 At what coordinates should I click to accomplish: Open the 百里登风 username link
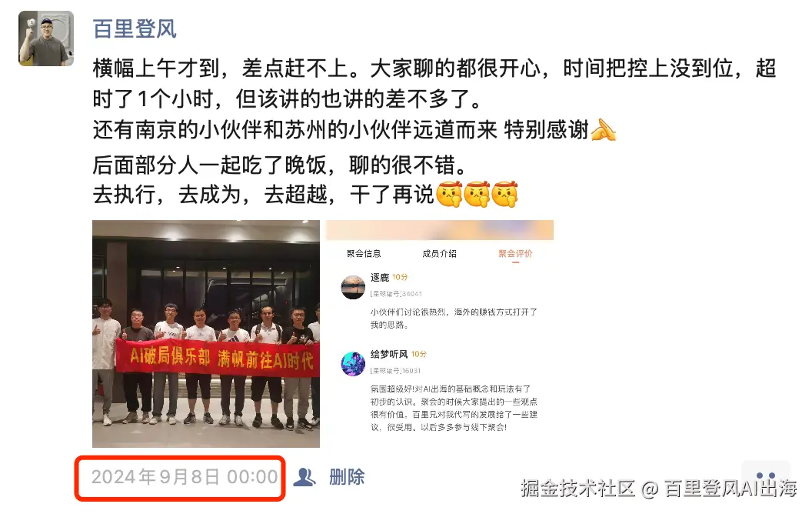click(135, 28)
